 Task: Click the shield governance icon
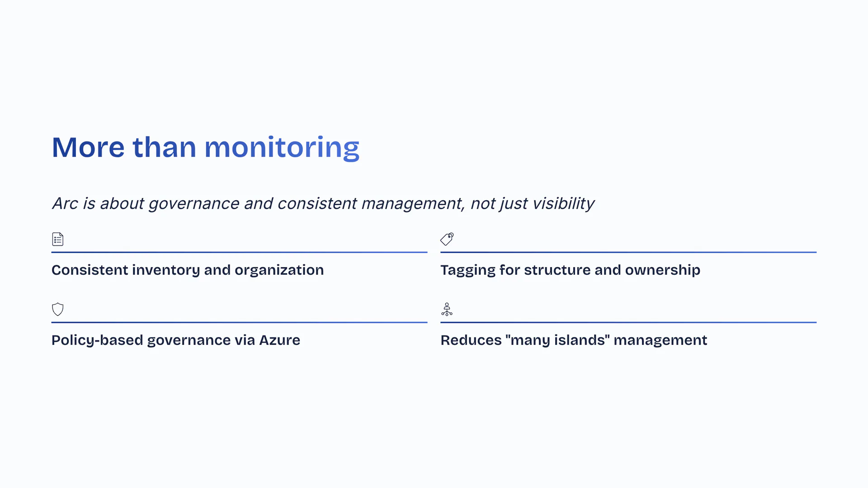pyautogui.click(x=58, y=310)
